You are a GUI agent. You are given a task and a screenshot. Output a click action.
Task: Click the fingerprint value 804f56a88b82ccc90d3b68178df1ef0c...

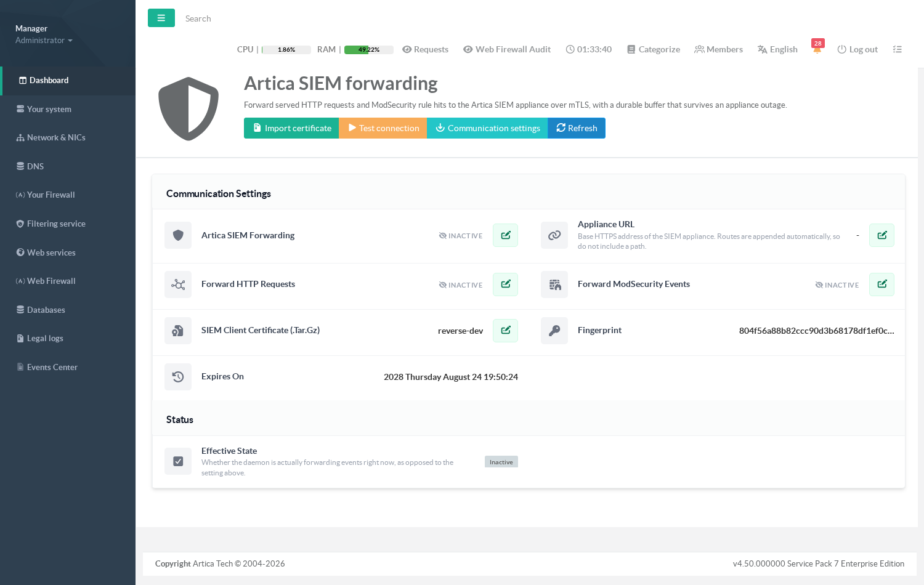[817, 331]
